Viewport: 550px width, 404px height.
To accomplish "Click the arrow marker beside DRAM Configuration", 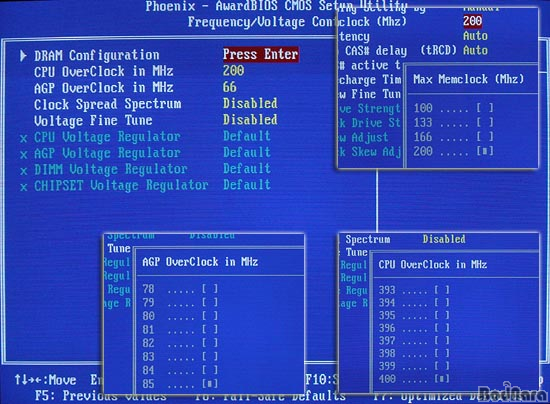I will pyautogui.click(x=23, y=55).
